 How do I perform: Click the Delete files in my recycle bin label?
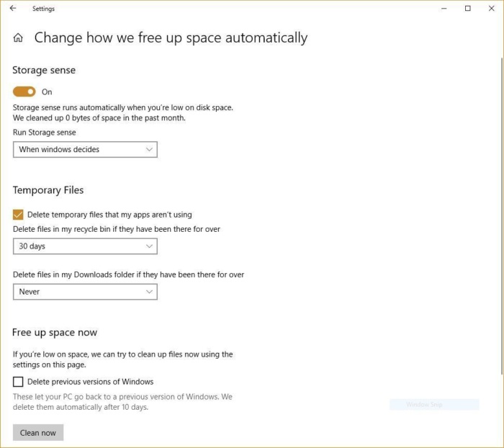point(117,229)
